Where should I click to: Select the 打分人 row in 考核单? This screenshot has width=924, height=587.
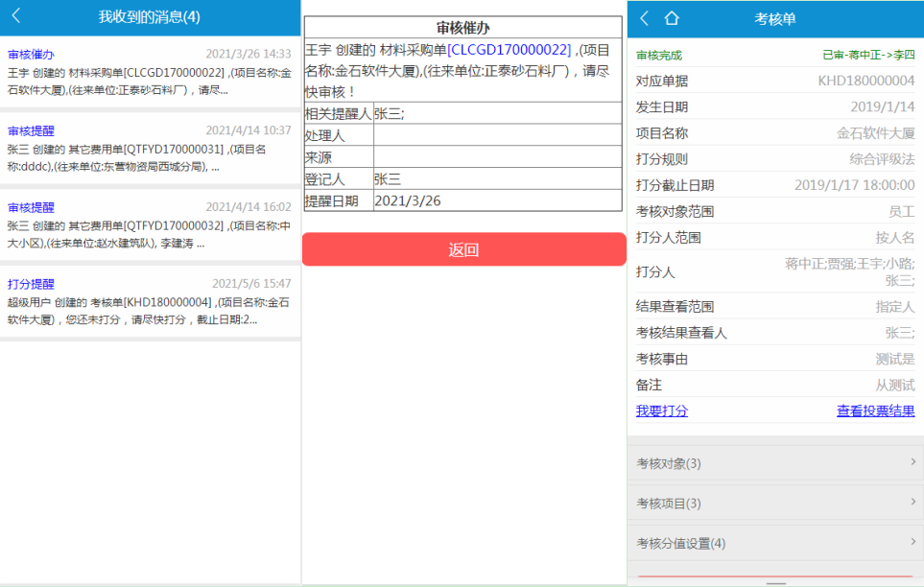(775, 271)
